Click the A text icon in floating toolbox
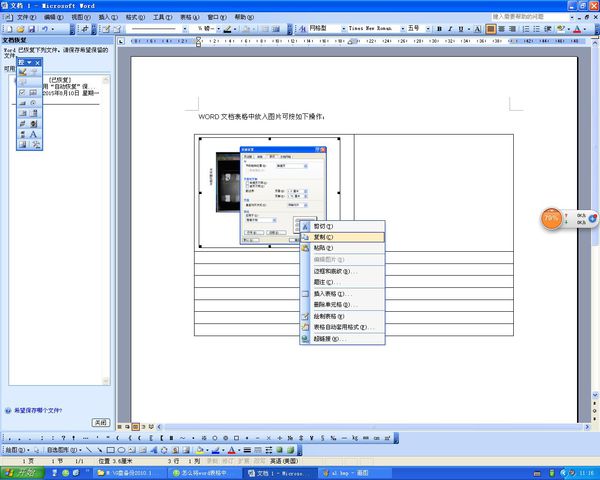The image size is (600, 480). [x=34, y=134]
